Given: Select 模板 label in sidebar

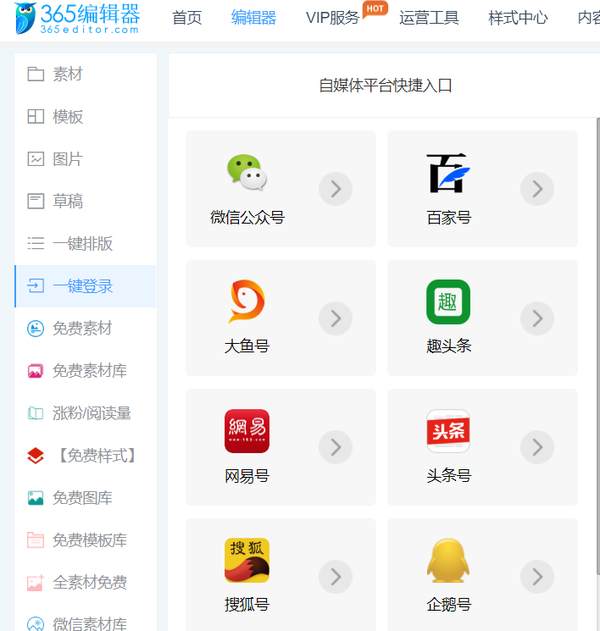Looking at the screenshot, I should click(x=68, y=117).
